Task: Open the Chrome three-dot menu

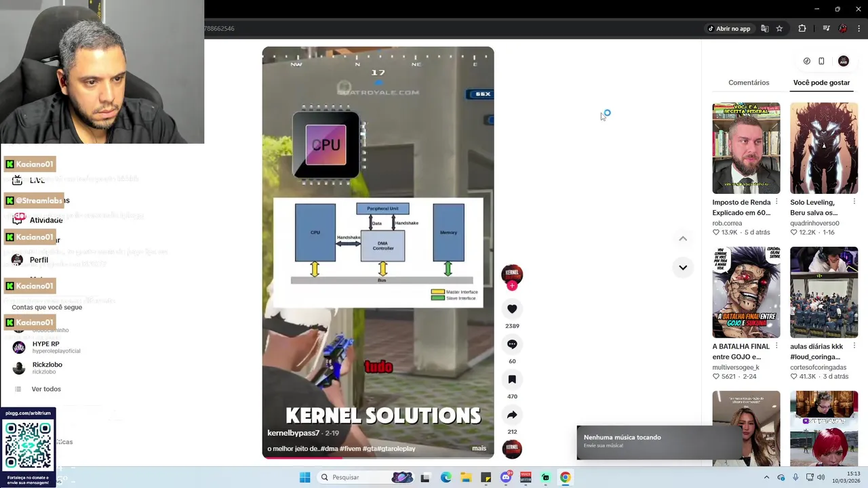Action: click(x=859, y=28)
